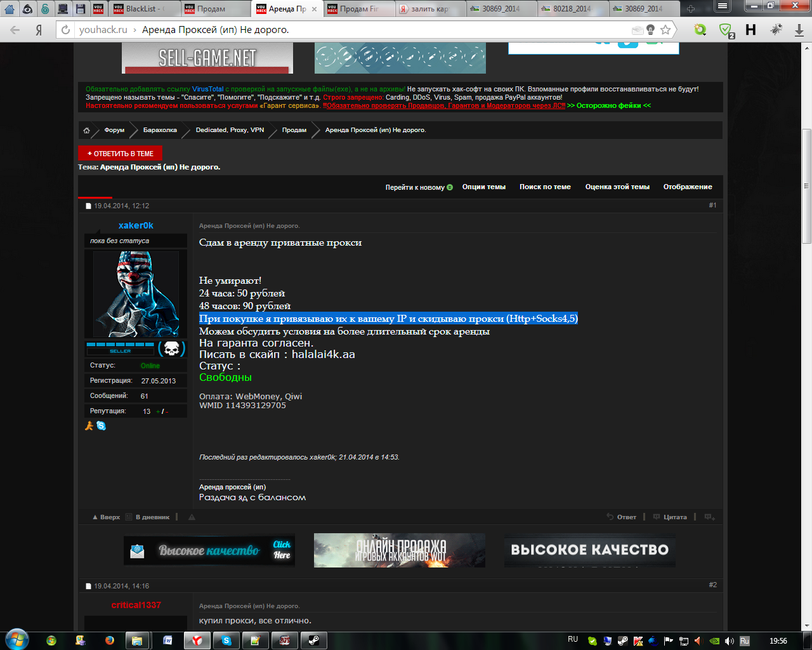Open Skype from the taskbar
This screenshot has height=650, width=812.
[x=226, y=640]
